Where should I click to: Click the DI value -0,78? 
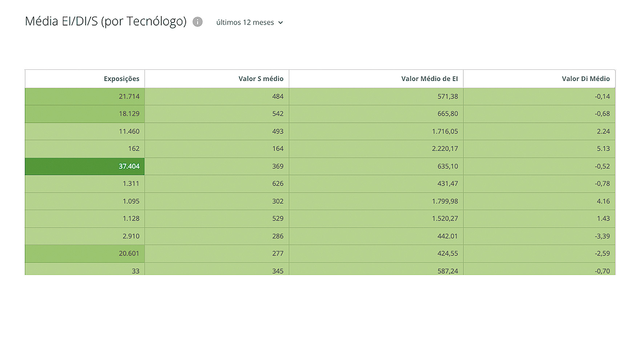click(602, 184)
